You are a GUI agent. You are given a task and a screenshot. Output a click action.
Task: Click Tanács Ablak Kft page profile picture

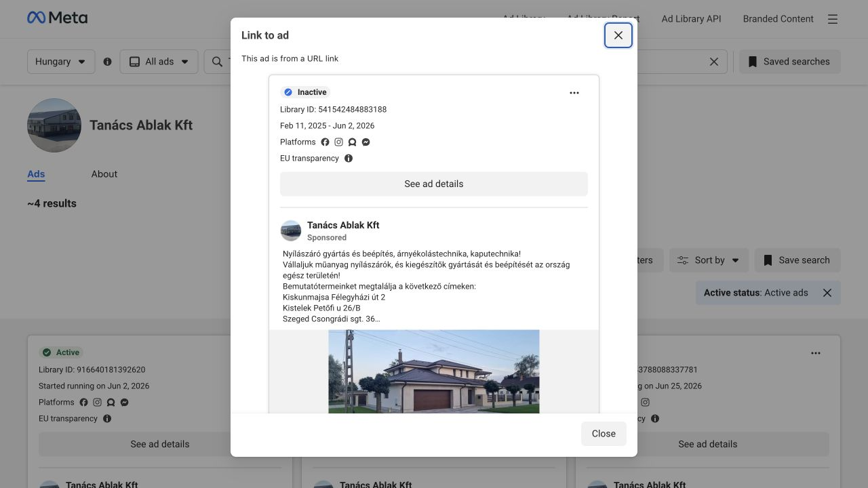pos(54,125)
